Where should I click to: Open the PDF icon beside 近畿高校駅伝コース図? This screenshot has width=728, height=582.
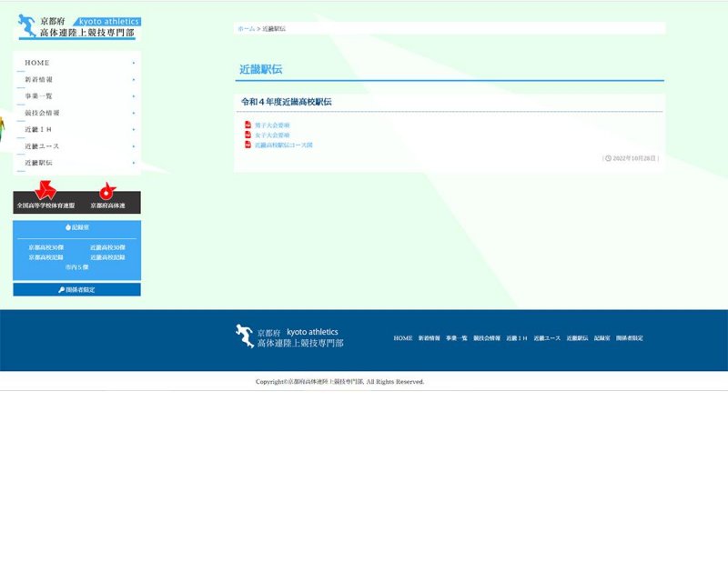click(x=248, y=145)
